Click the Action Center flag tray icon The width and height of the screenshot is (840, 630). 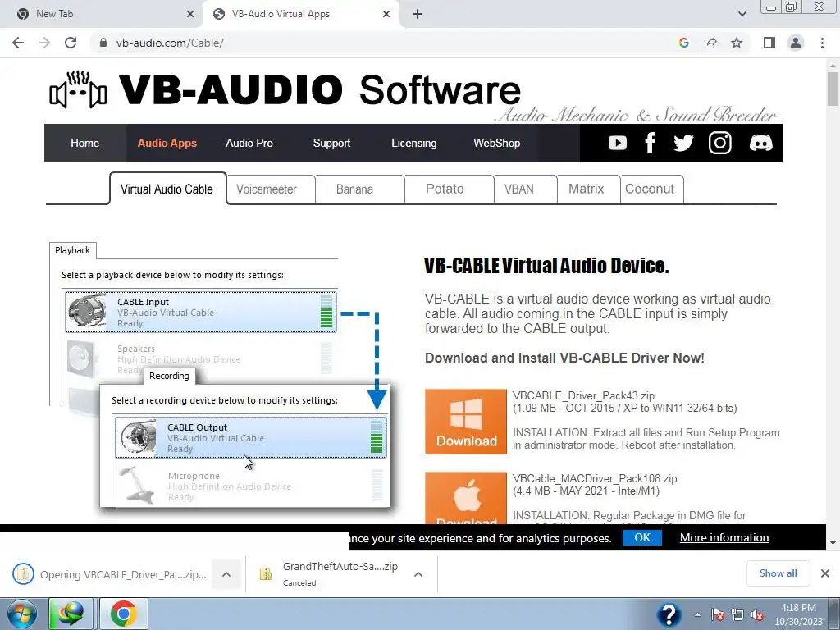pos(718,615)
